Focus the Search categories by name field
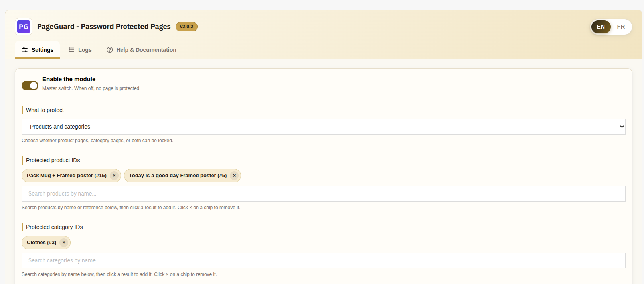The image size is (644, 284). pyautogui.click(x=324, y=260)
